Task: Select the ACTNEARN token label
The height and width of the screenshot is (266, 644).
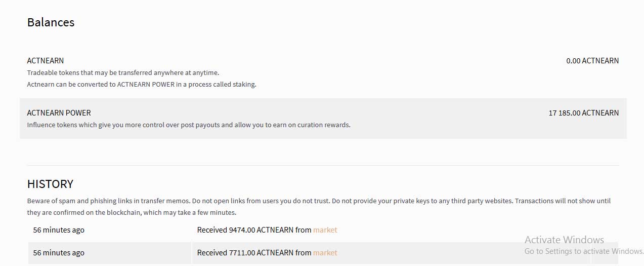Action: click(46, 61)
